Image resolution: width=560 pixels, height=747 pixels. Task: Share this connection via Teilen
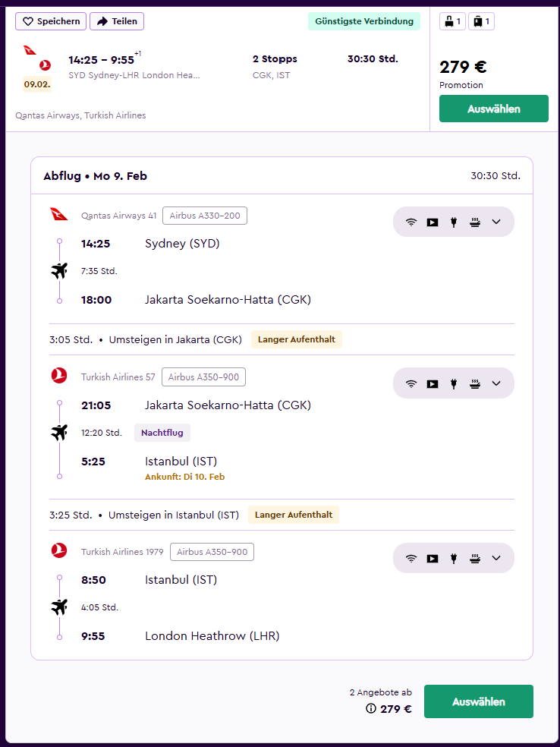117,21
